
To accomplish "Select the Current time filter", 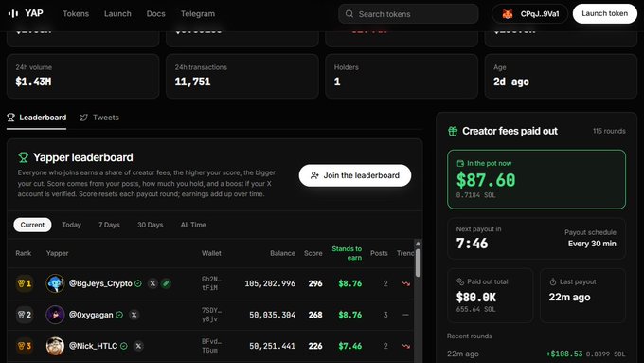I will pyautogui.click(x=32, y=225).
